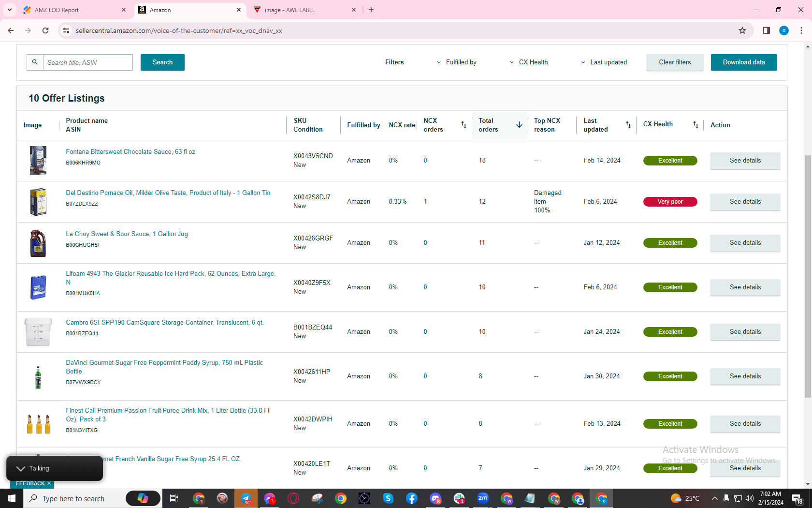The width and height of the screenshot is (812, 508).
Task: Collapse the Talking popup chevron
Action: click(x=21, y=468)
